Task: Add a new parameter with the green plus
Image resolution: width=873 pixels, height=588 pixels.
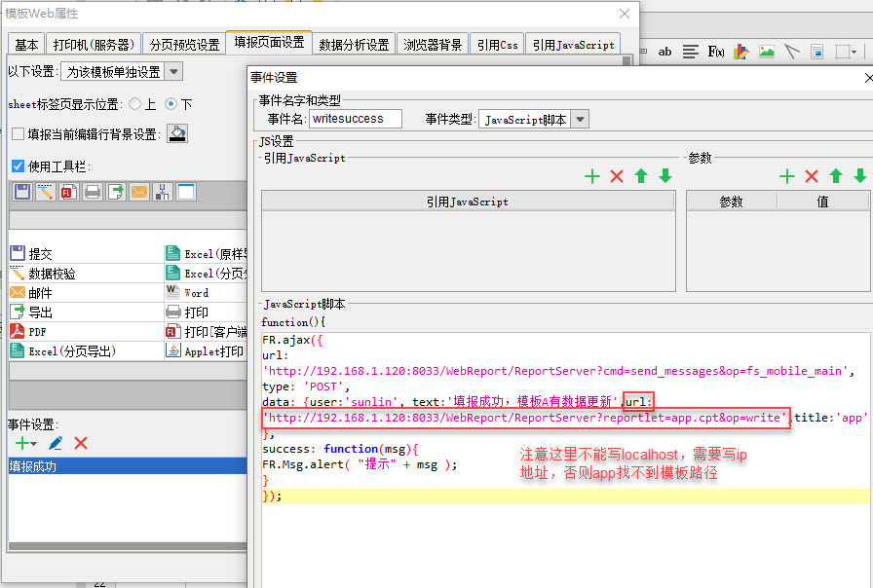Action: [x=786, y=176]
